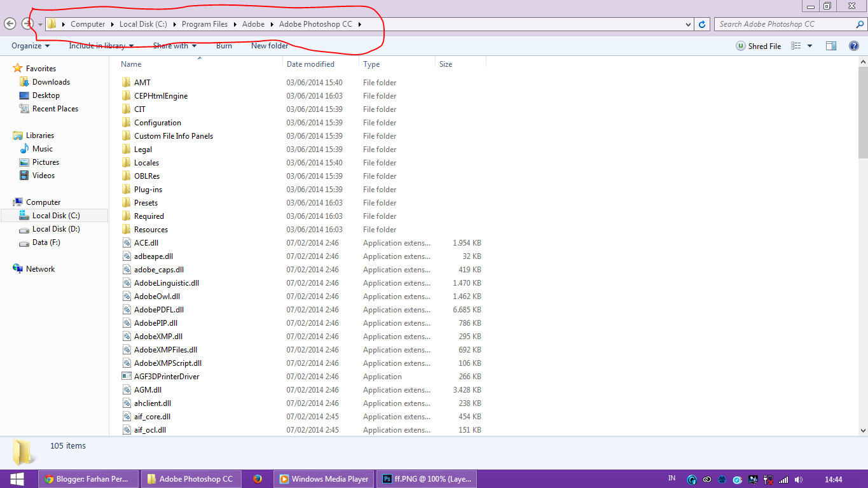Screen dimensions: 868x488
Task: Click the refresh icon beside the address bar
Action: [702, 24]
